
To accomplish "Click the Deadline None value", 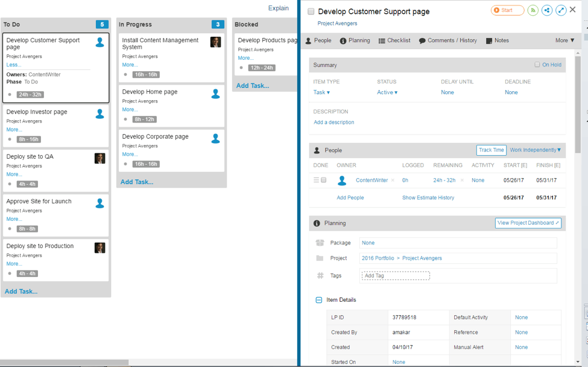I will pos(511,92).
